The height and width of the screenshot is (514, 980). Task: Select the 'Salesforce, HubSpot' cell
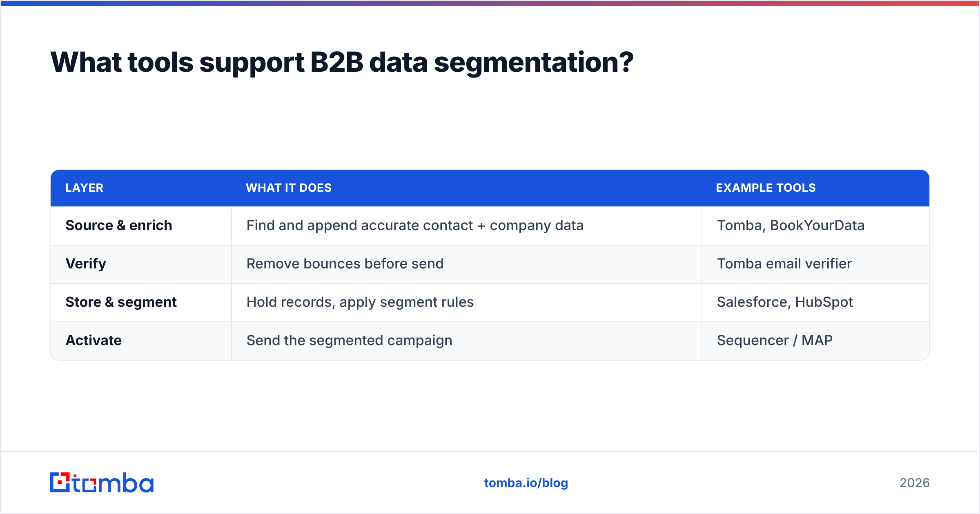816,302
